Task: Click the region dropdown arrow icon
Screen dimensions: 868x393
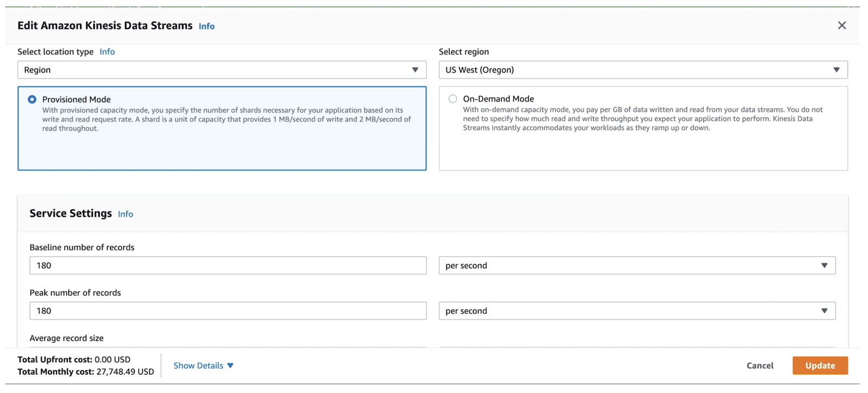Action: click(x=836, y=70)
